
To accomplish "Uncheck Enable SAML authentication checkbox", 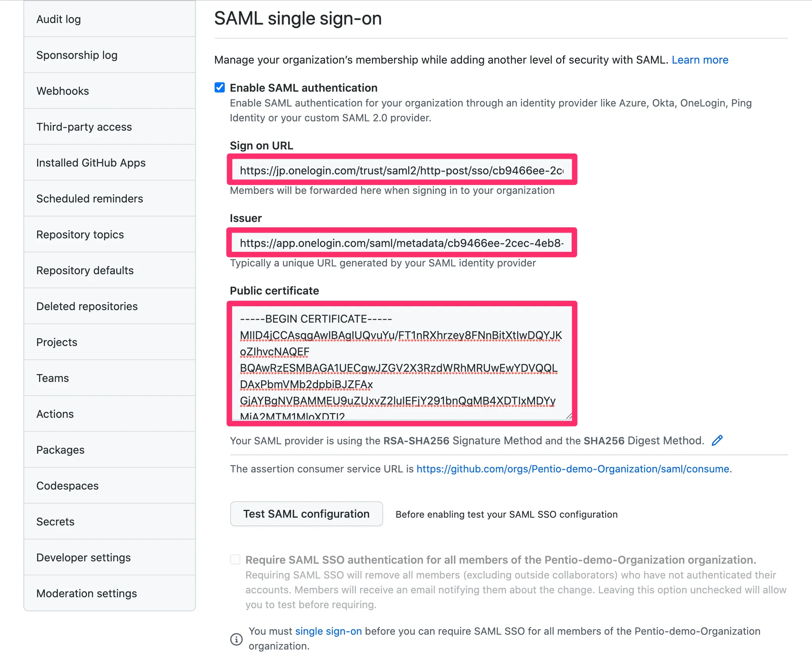I will (220, 88).
